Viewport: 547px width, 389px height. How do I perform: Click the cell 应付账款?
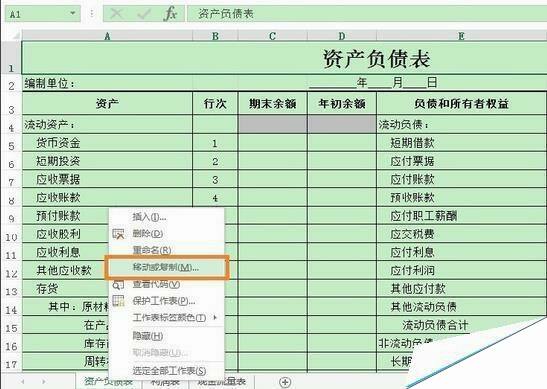click(x=461, y=179)
